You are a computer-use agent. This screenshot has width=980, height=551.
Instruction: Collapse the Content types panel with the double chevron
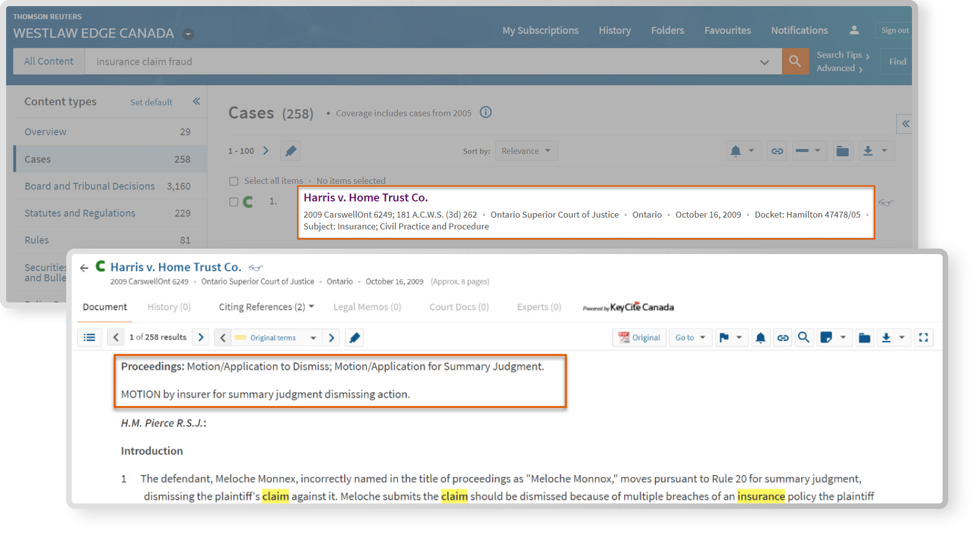pos(197,102)
